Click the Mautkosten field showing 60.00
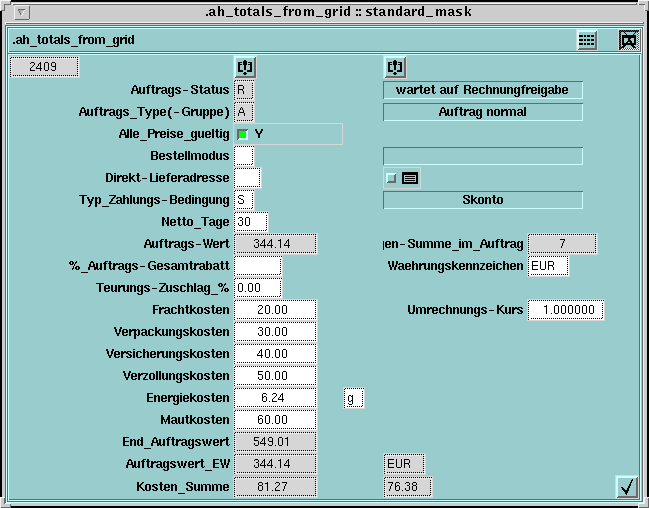The image size is (649, 508). point(275,420)
